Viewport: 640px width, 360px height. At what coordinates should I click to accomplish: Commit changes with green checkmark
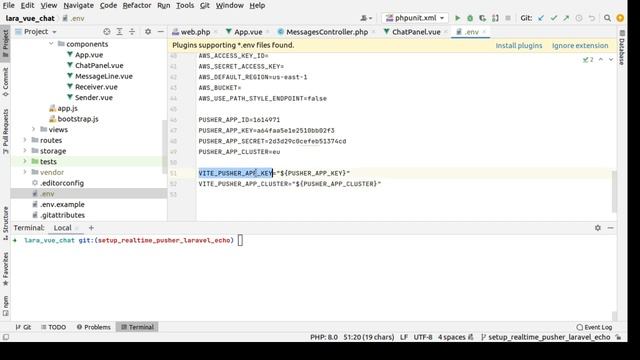[x=553, y=18]
